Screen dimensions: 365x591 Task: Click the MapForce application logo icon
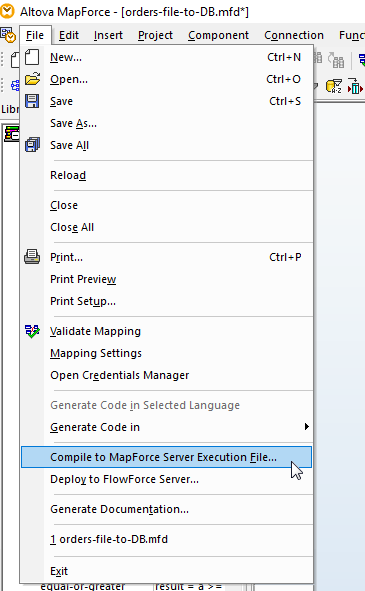tap(7, 11)
